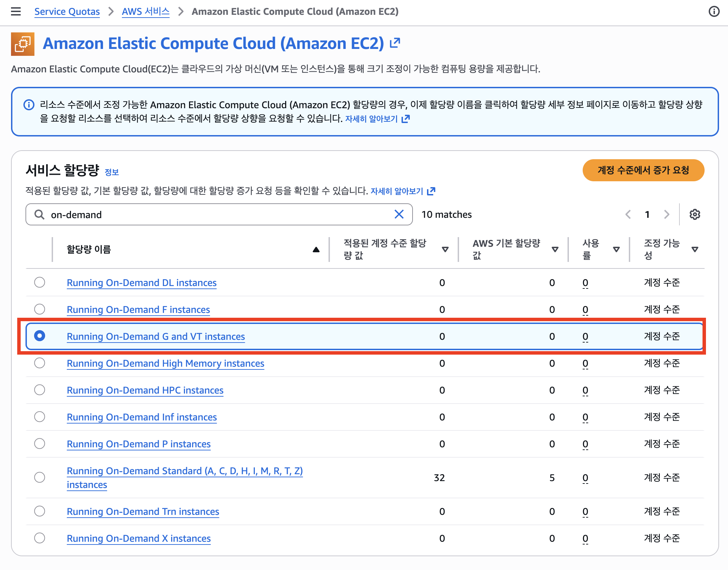Sort by 조정 가능성 column arrow
Image resolution: width=728 pixels, height=570 pixels.
coord(695,250)
